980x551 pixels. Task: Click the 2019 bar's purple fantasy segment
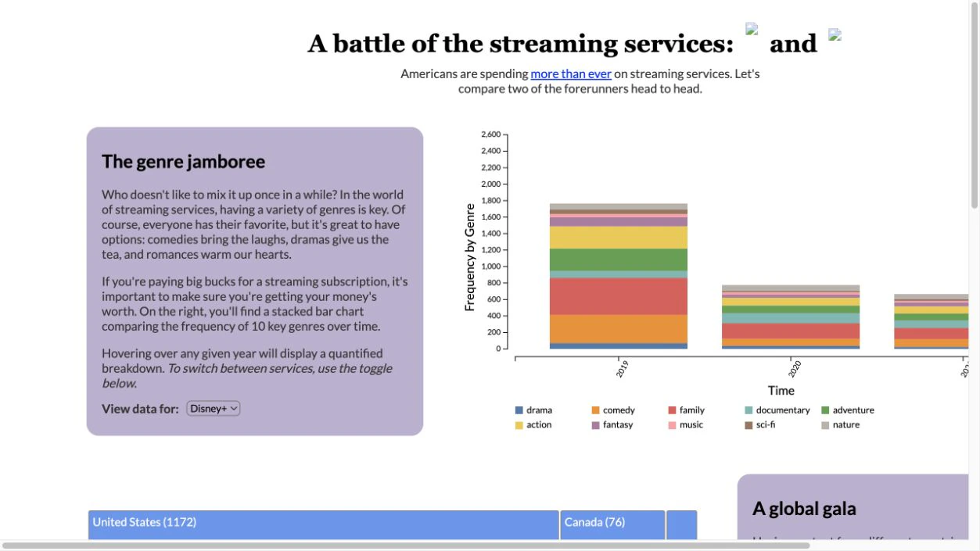click(x=619, y=222)
